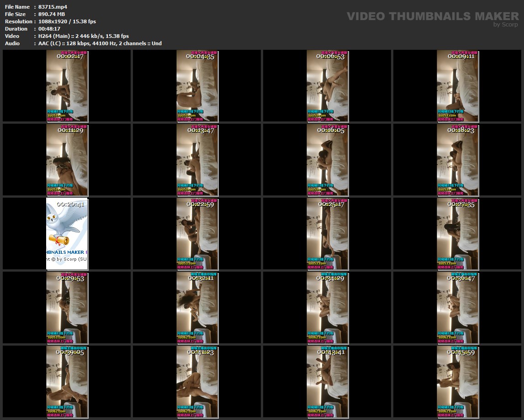Select the thumbnail stamped 00:27:35
Screen dimensions: 524x420
pos(457,234)
